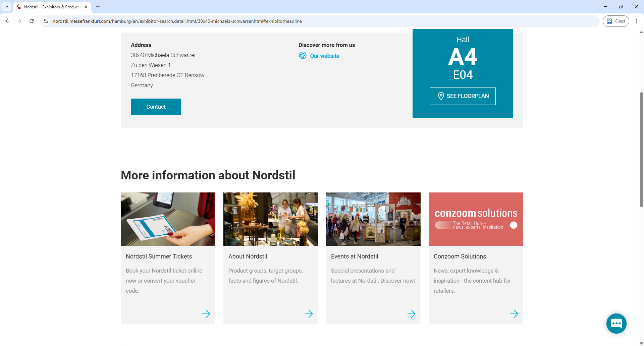Click the globe icon next to Our website
This screenshot has width=644, height=346.
coord(303,55)
